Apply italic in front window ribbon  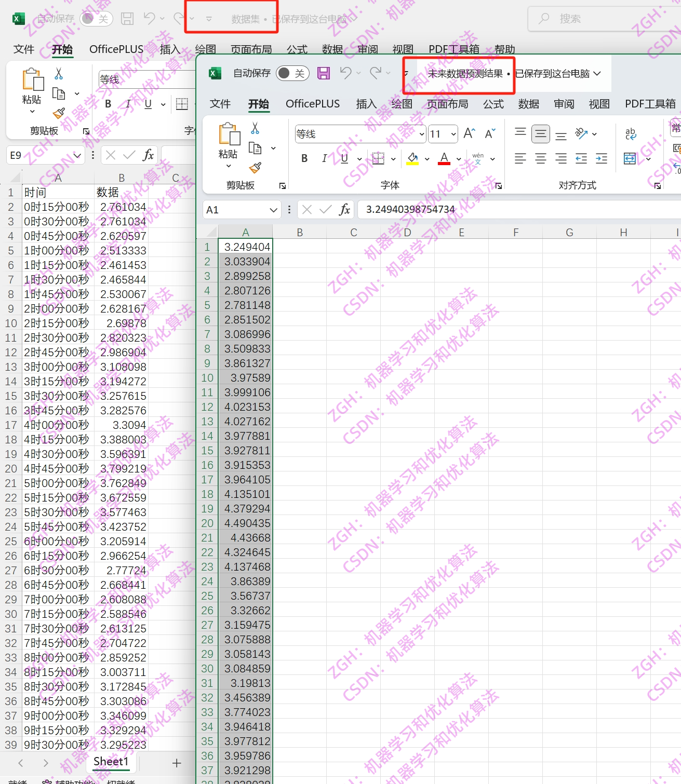pyautogui.click(x=325, y=158)
